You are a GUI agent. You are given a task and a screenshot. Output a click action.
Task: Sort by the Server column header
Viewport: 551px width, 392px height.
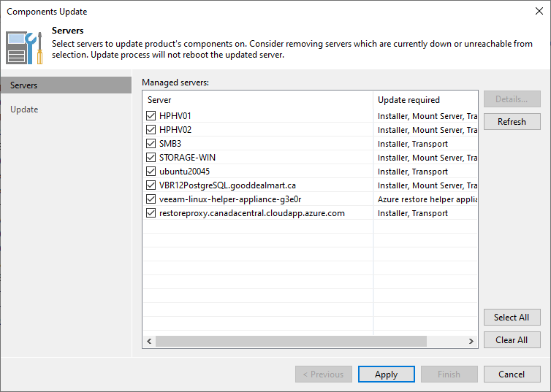[257, 100]
